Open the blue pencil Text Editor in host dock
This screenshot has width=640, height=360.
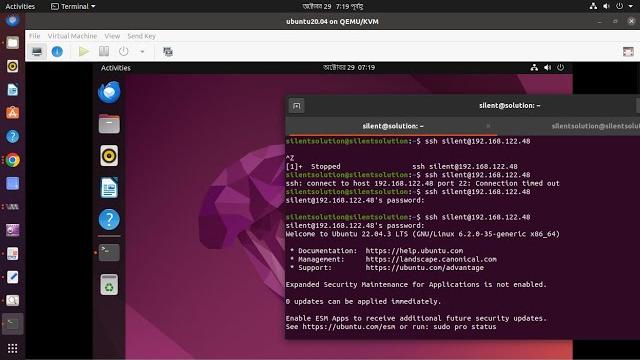(x=13, y=277)
